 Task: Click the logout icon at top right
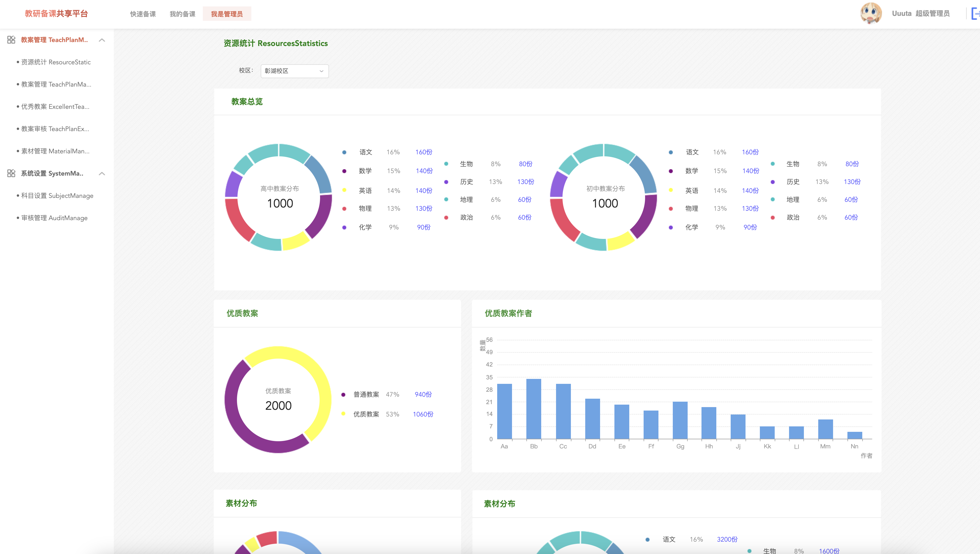click(x=976, y=14)
